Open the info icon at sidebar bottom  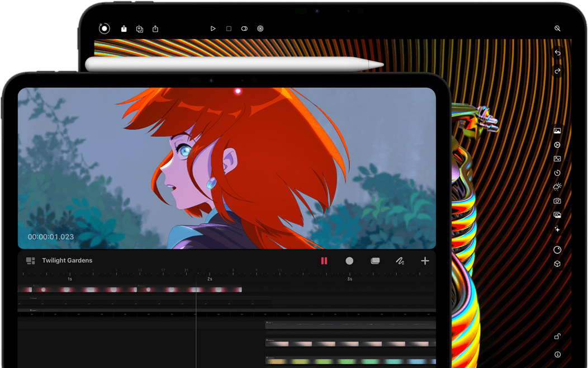click(557, 355)
